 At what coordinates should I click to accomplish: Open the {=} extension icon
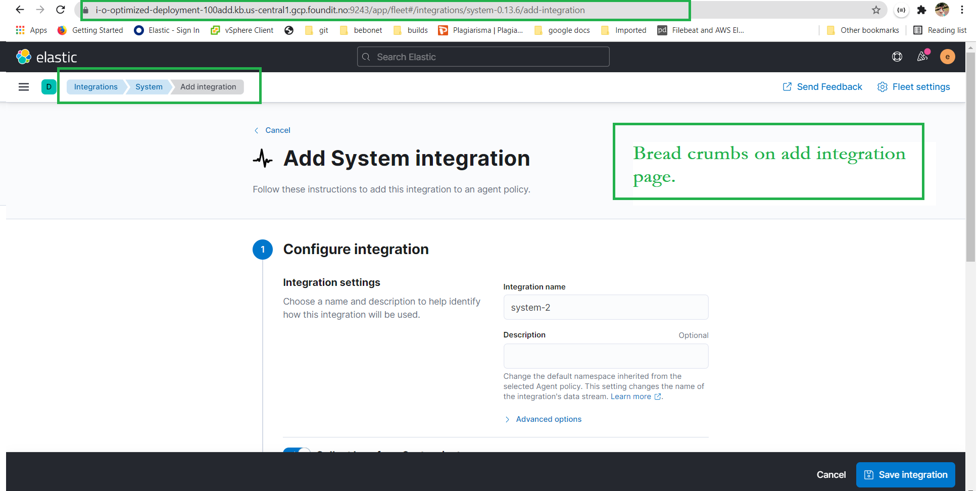tap(901, 10)
